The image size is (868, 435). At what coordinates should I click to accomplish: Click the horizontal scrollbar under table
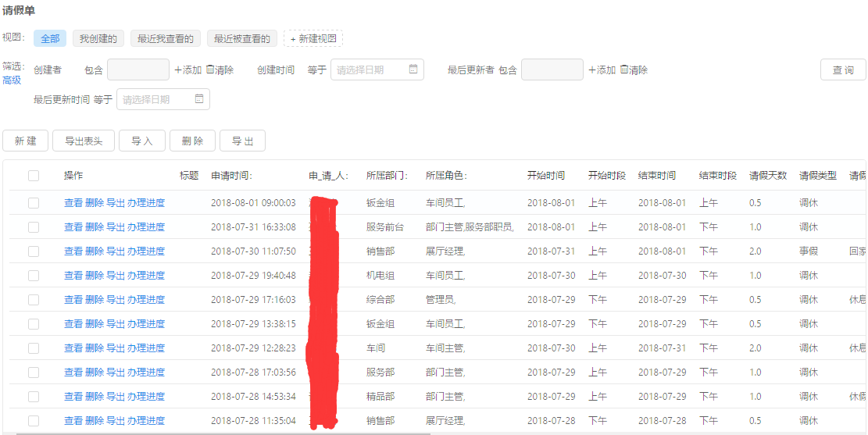pyautogui.click(x=234, y=432)
